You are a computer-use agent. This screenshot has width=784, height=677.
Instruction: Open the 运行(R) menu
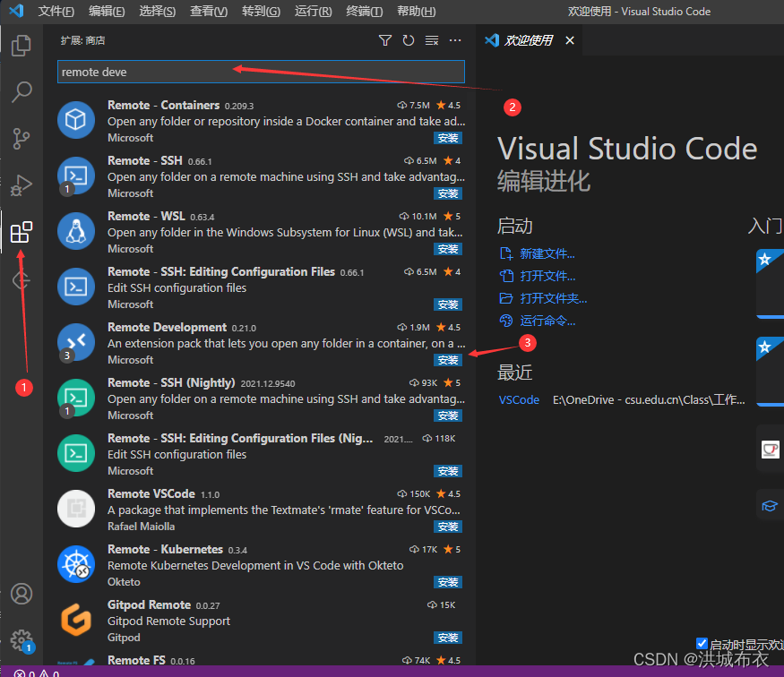coord(313,11)
